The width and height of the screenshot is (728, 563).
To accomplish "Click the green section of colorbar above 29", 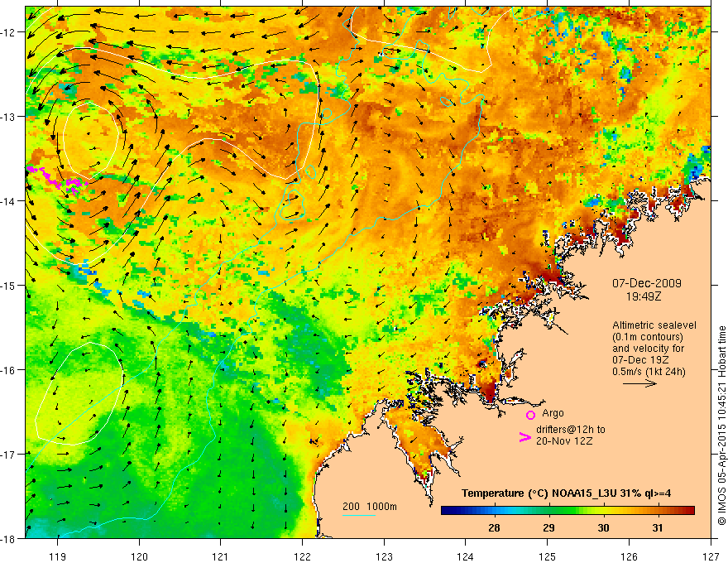I will [x=548, y=511].
